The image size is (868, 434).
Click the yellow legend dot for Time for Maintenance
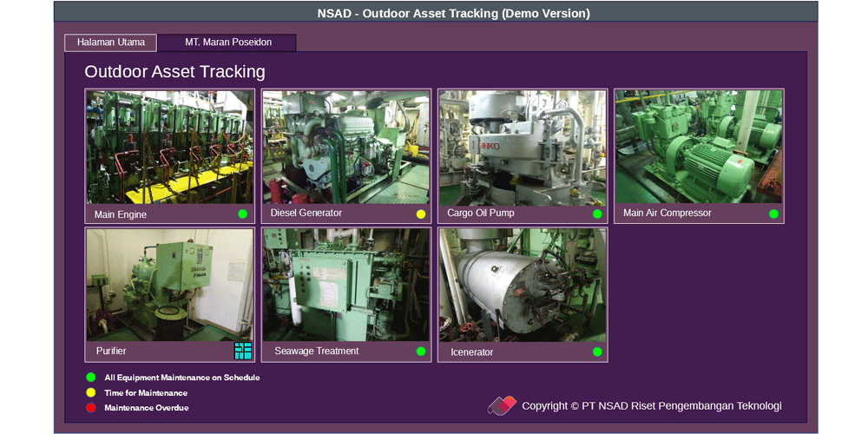click(x=91, y=393)
